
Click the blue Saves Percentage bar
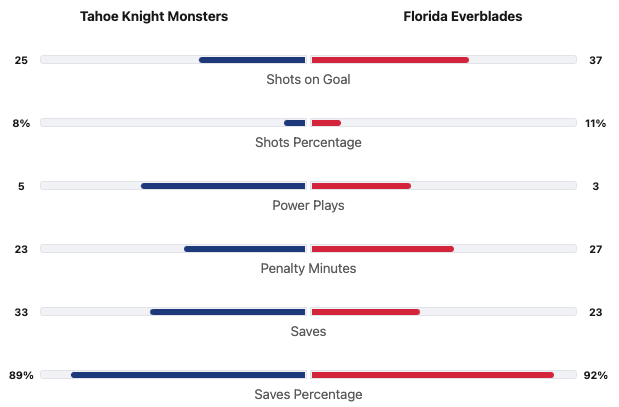point(188,375)
